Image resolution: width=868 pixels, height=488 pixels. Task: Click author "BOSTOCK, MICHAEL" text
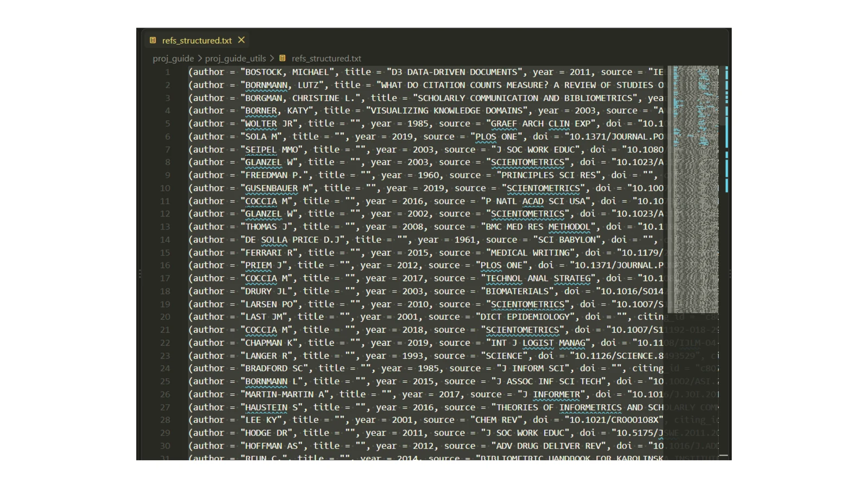(288, 72)
